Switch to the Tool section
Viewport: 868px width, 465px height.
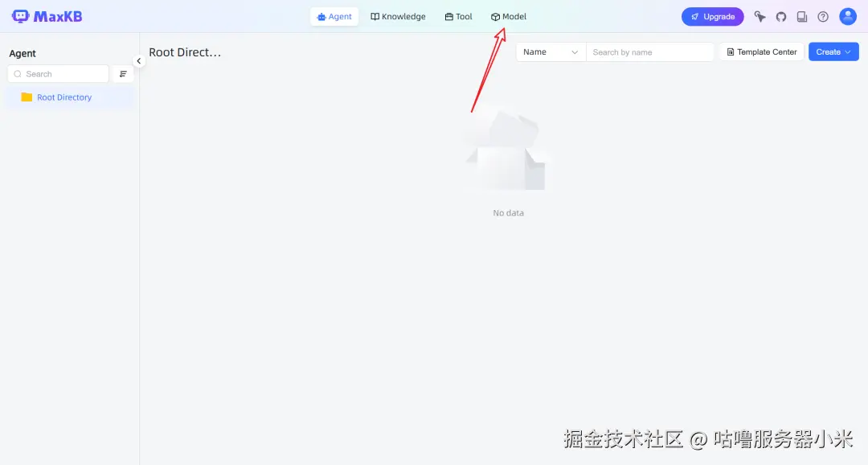coord(458,16)
